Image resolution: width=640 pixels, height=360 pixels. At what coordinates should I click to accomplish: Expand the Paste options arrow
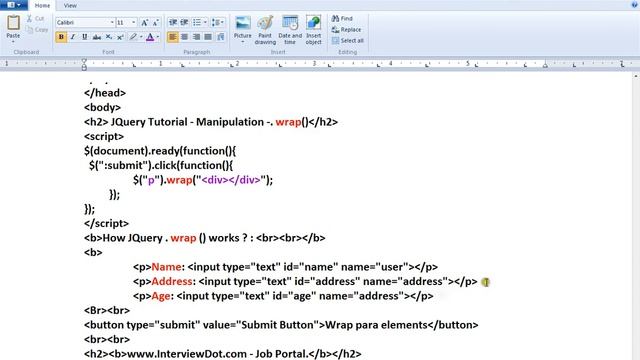coord(13,41)
